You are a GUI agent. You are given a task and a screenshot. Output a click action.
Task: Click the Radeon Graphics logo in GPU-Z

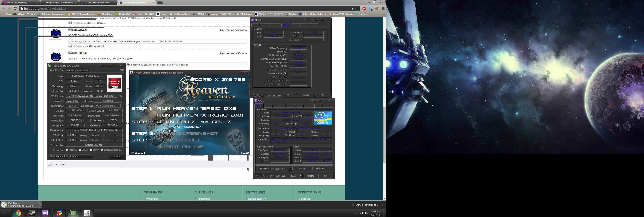coord(115,83)
